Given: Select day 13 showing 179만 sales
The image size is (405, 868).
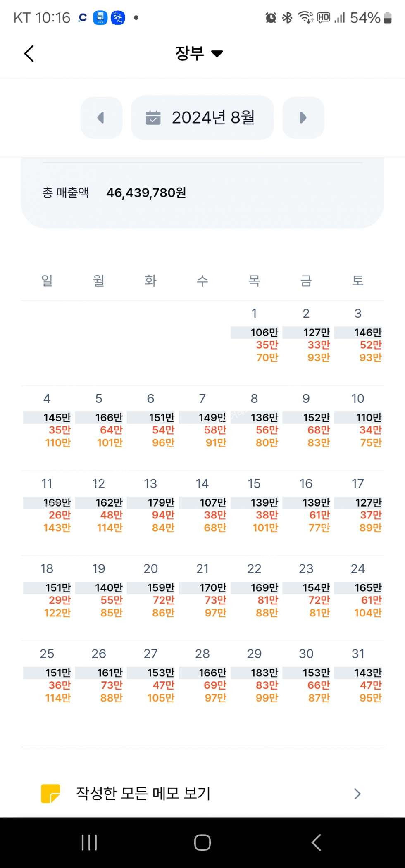Looking at the screenshot, I should click(151, 507).
